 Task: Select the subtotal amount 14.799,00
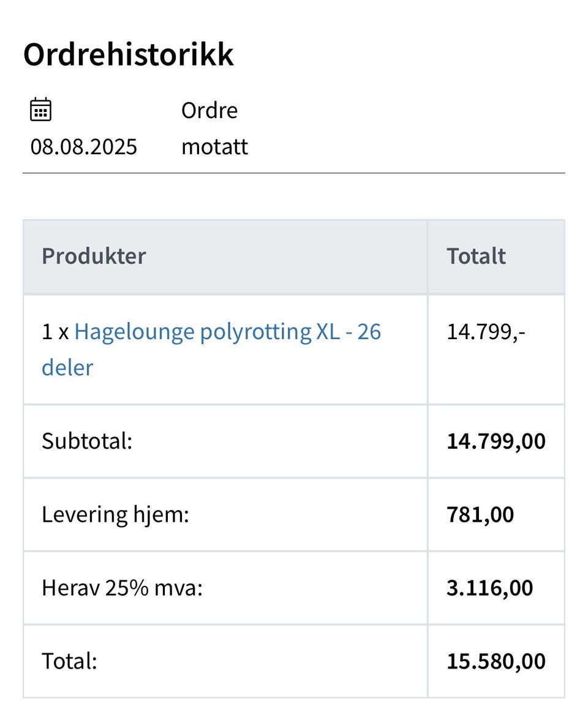point(496,441)
